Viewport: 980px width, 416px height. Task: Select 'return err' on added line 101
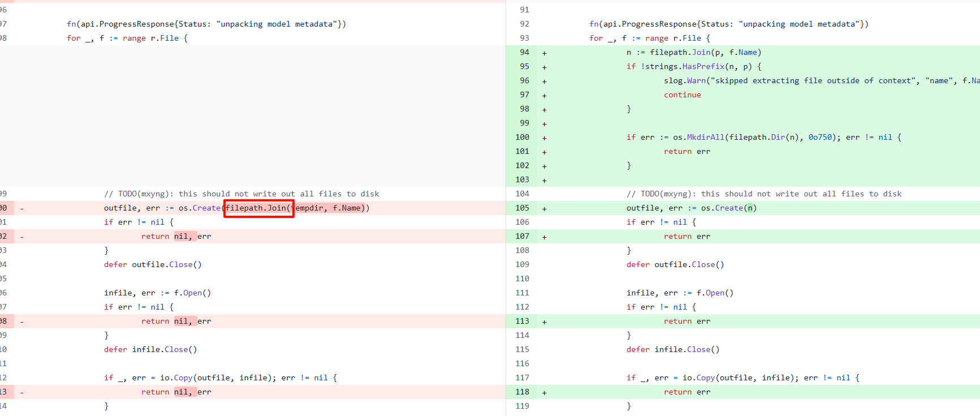coord(687,151)
